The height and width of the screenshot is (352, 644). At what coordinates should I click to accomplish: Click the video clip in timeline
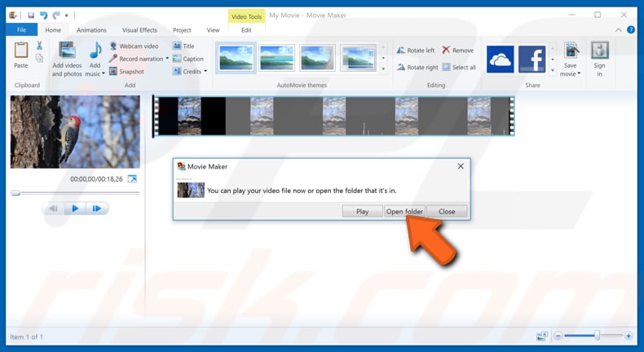pyautogui.click(x=333, y=116)
